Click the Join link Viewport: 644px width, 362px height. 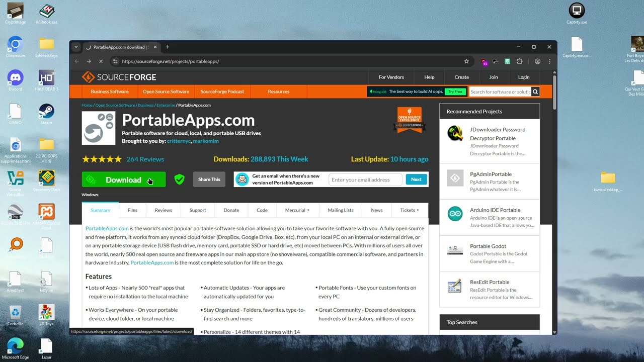(x=494, y=77)
